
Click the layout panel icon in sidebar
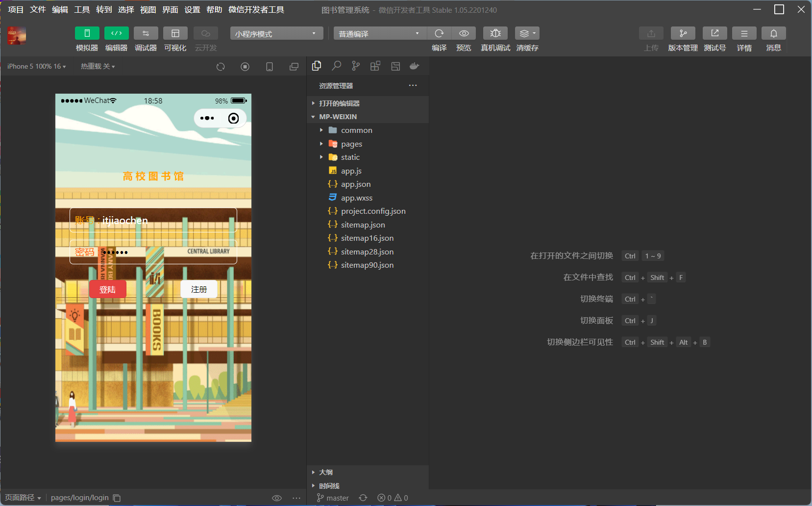(395, 66)
